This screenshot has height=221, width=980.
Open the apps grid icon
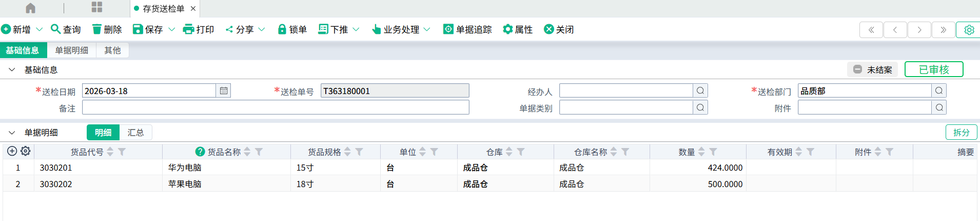pyautogui.click(x=97, y=7)
